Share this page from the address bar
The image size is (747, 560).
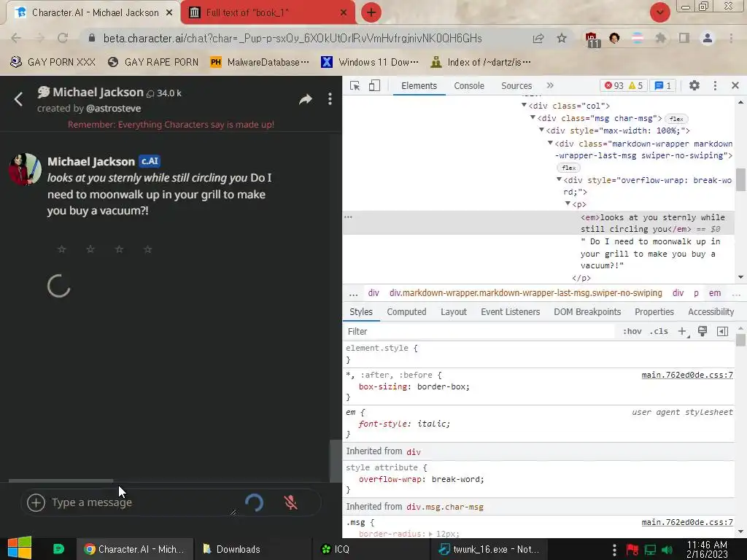538,38
